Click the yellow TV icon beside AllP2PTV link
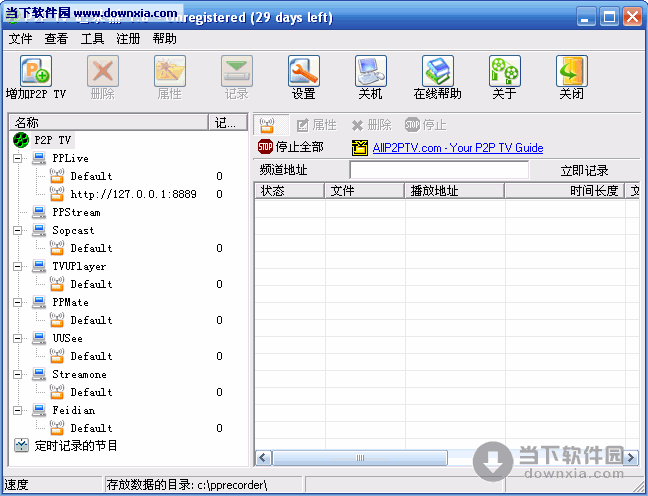Viewport: 648px width, 496px height. (x=360, y=148)
